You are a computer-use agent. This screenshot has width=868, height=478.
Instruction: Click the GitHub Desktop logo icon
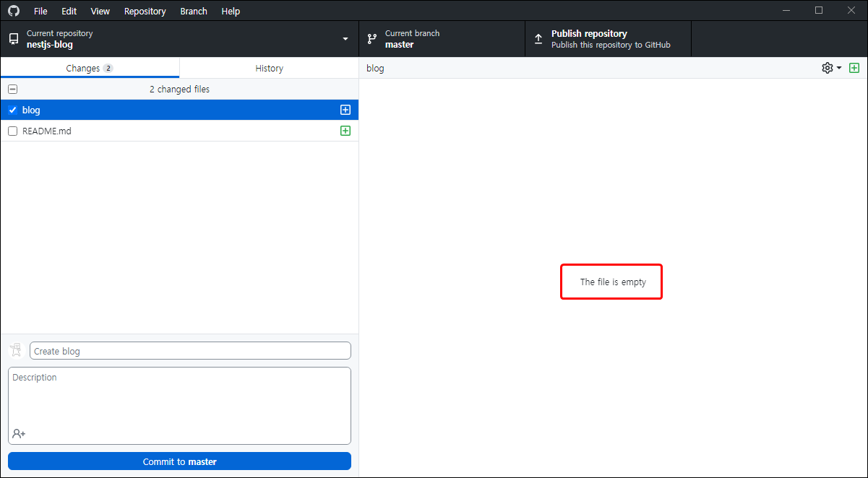click(x=13, y=10)
